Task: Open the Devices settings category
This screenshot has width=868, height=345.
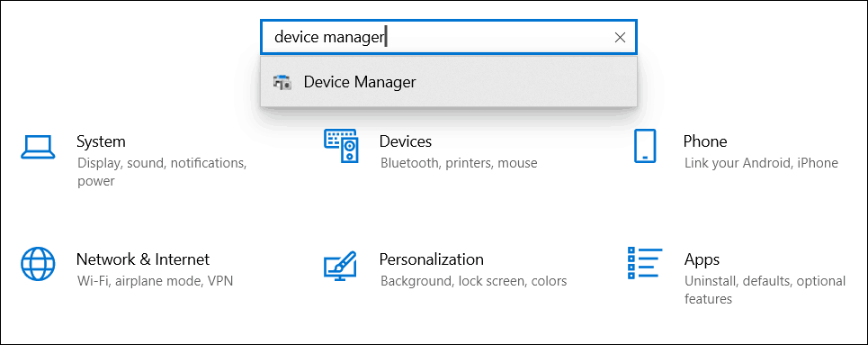Action: tap(405, 141)
